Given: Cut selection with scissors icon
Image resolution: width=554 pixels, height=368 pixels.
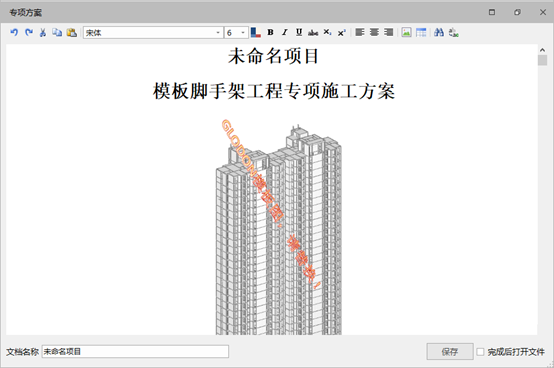Looking at the screenshot, I should [43, 32].
